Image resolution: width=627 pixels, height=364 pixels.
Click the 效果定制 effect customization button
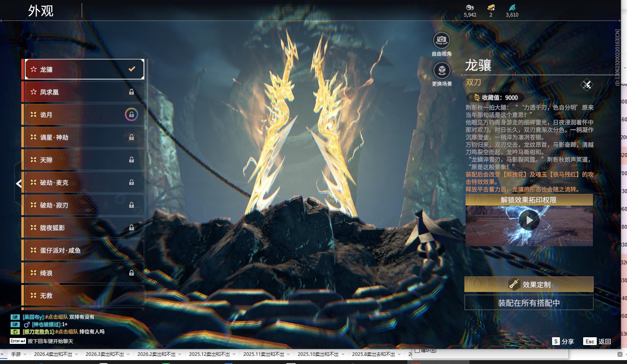pyautogui.click(x=529, y=285)
